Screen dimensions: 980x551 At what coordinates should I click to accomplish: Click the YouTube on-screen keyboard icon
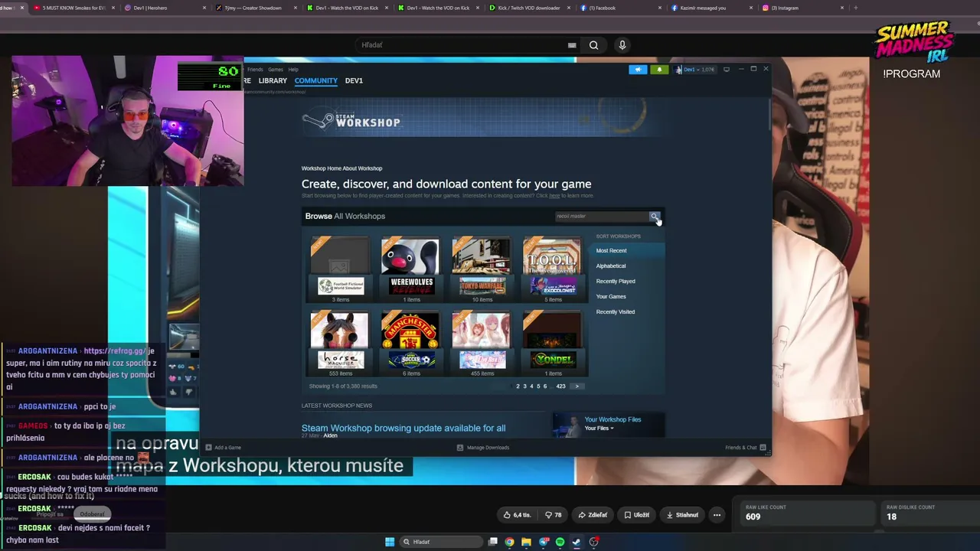(572, 45)
